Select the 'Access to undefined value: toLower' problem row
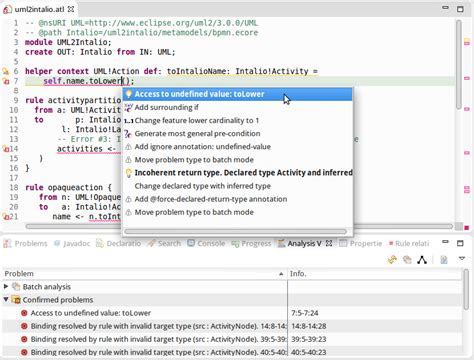The width and height of the screenshot is (474, 360). click(233, 313)
